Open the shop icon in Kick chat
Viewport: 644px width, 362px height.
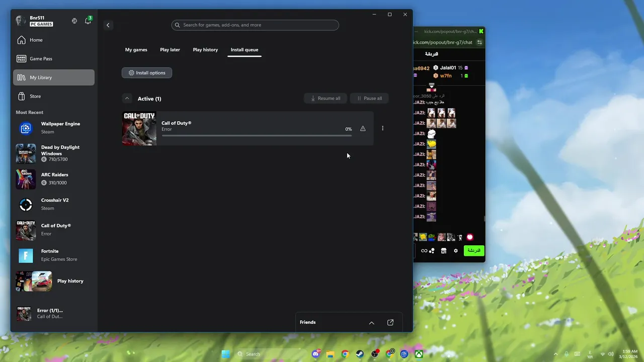tap(444, 251)
